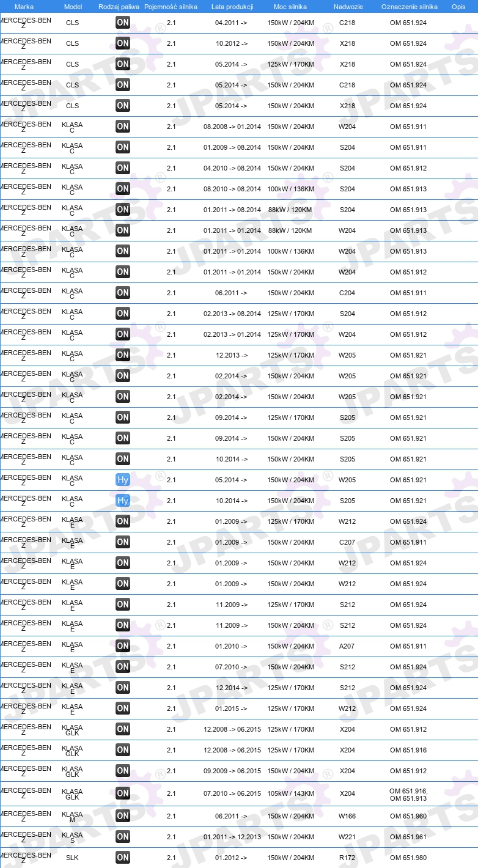Screen dimensions: 478x868
Task: Click engine code OM 651.980
Action: [408, 858]
